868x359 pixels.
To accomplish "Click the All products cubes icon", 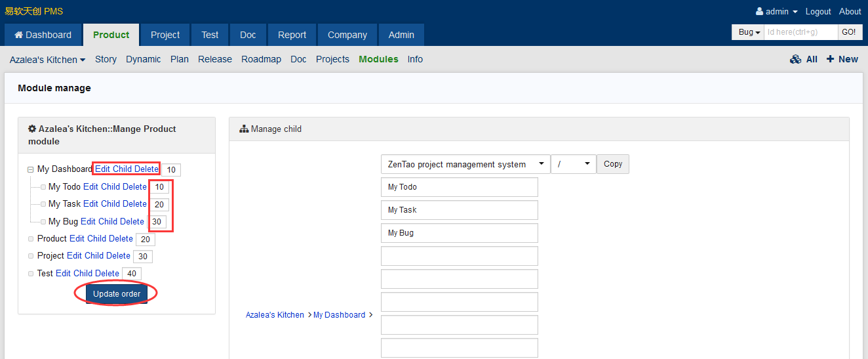I will point(795,59).
